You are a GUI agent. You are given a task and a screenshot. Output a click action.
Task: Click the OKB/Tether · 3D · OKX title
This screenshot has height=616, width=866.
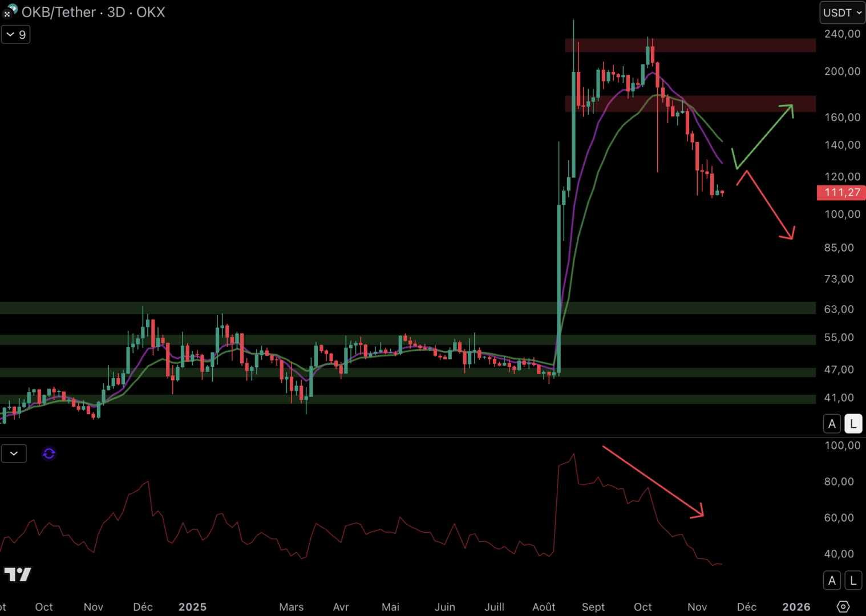coord(94,12)
